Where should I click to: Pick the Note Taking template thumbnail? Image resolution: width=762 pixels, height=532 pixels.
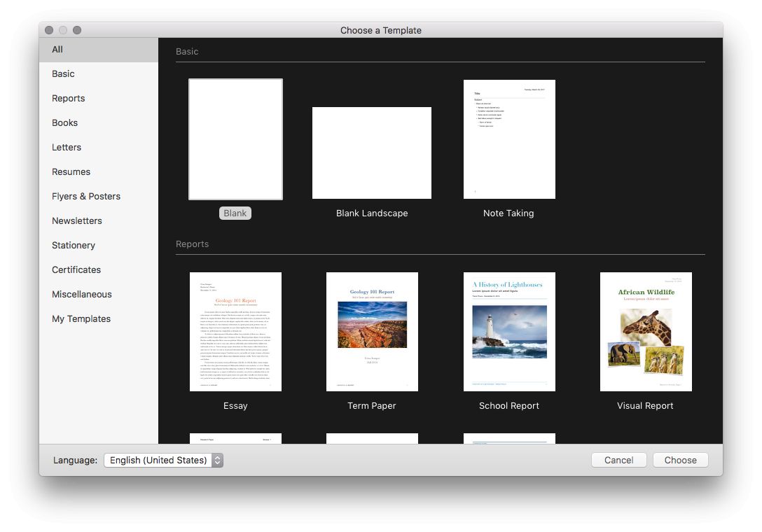click(x=509, y=139)
